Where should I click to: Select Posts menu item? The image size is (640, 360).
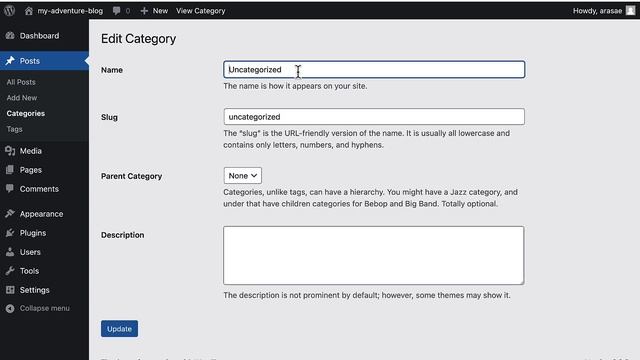tap(30, 61)
